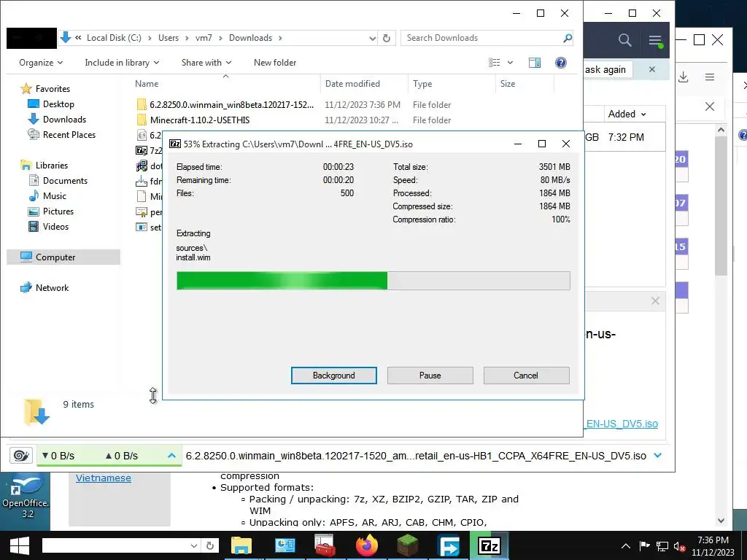Click New folder in Explorer toolbar
Screen dimensions: 747x560
(x=275, y=63)
